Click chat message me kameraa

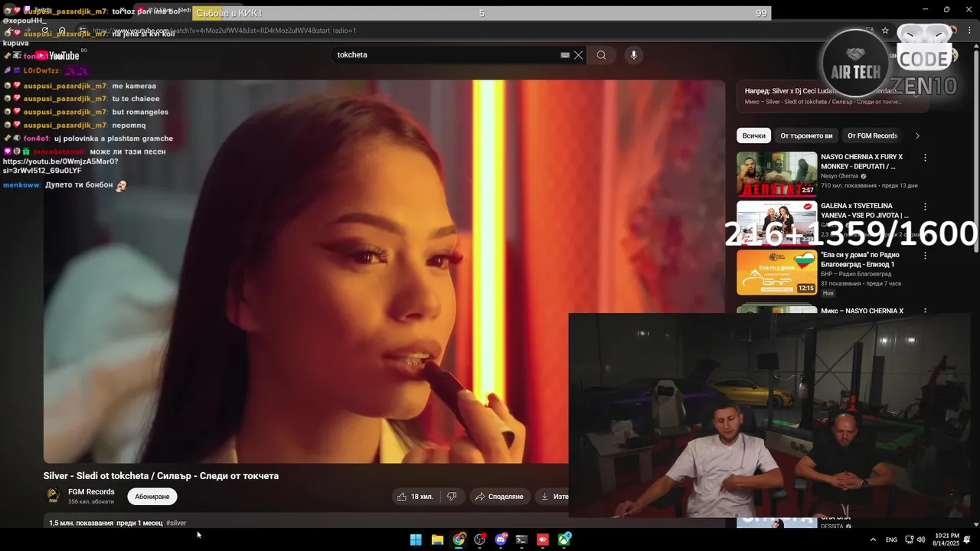[134, 86]
